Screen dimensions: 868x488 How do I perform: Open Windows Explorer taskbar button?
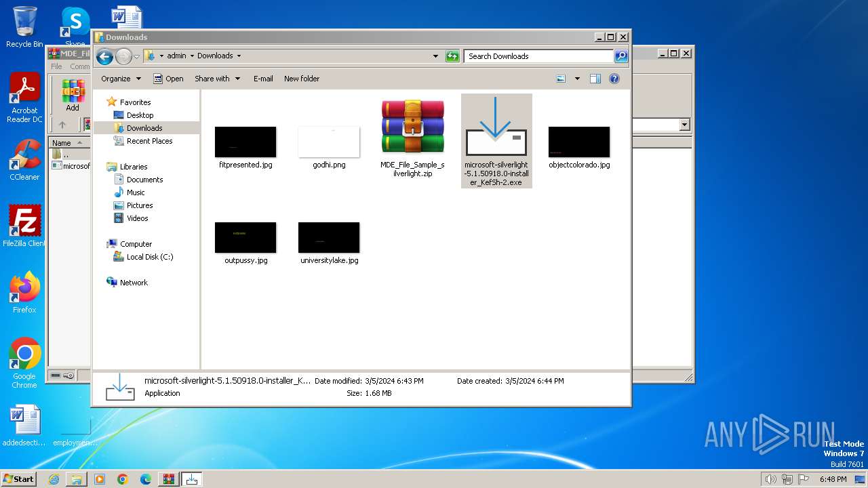(x=77, y=479)
